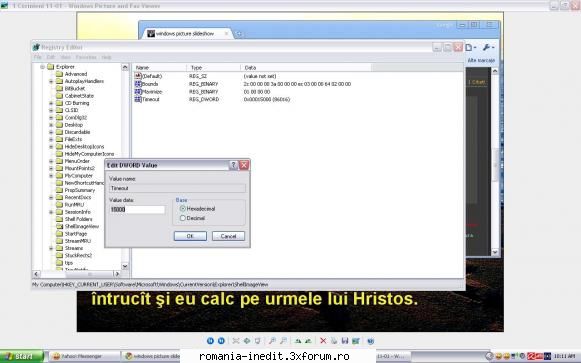Image resolution: width=581 pixels, height=363 pixels.
Task: Go to the next image in the viewer toolbar
Action: point(221,341)
